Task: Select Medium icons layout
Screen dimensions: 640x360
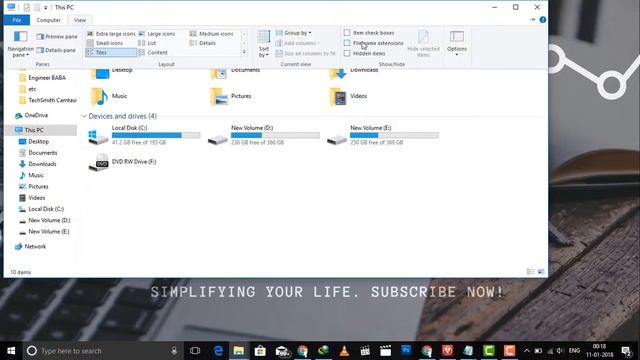Action: pos(211,34)
